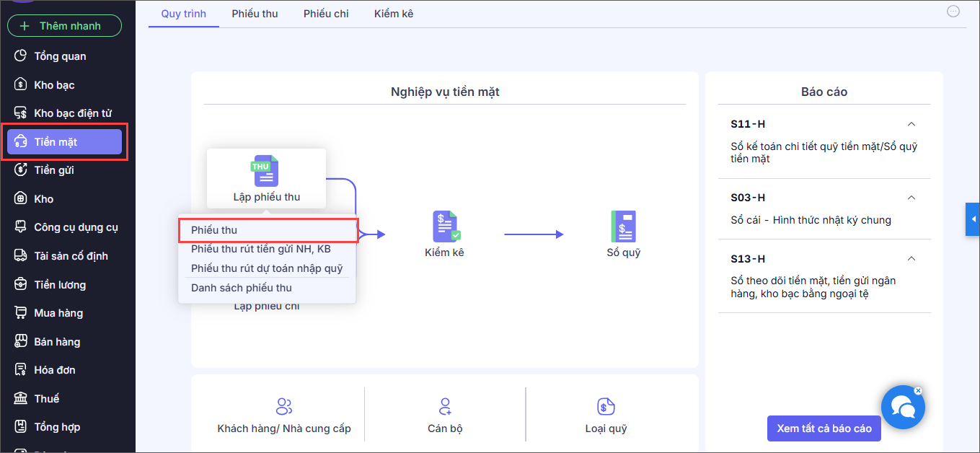Image resolution: width=980 pixels, height=453 pixels.
Task: Open Tiền gửi in the sidebar
Action: pyautogui.click(x=54, y=170)
